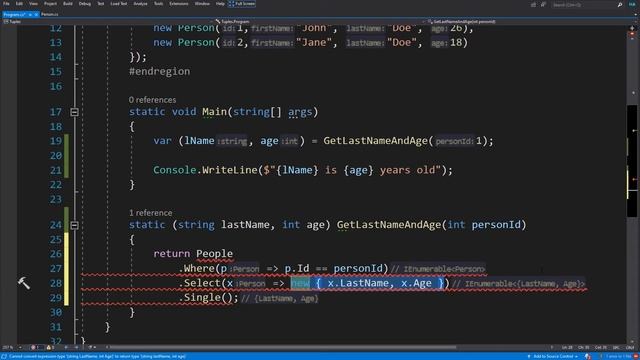Click the search magnifier icon

pyautogui.click(x=620, y=4)
